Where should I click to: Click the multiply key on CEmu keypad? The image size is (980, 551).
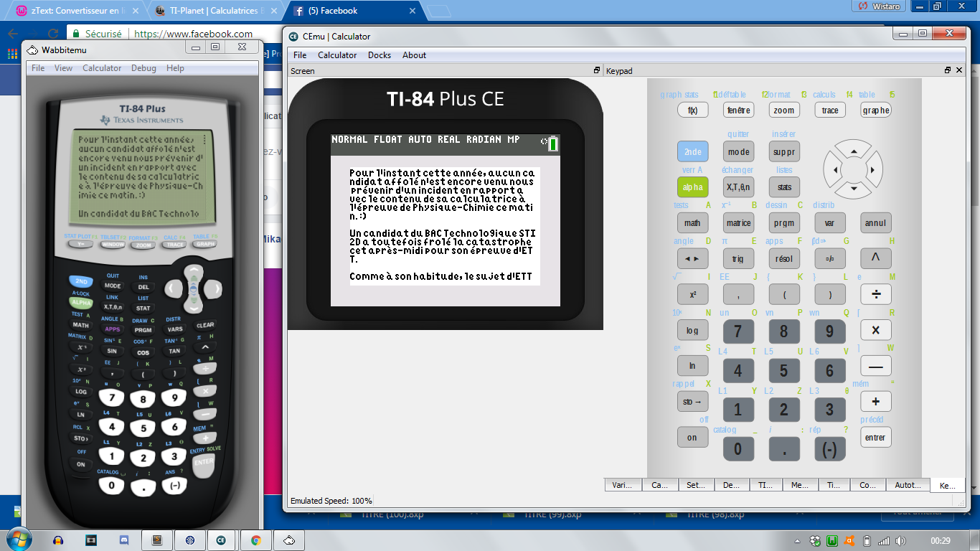[x=876, y=330]
